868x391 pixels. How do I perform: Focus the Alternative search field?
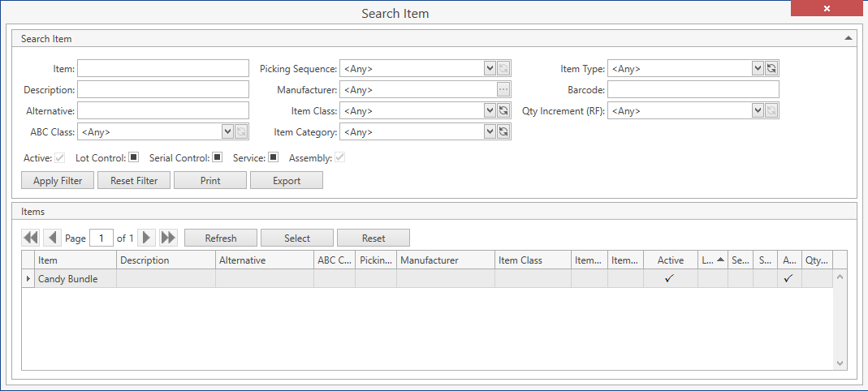163,110
